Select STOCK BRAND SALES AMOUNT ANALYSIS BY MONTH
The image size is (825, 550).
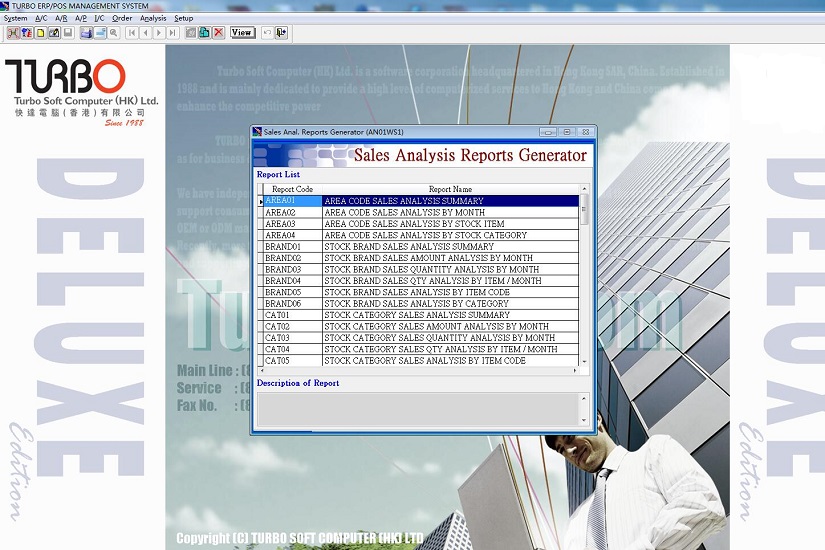tap(450, 258)
